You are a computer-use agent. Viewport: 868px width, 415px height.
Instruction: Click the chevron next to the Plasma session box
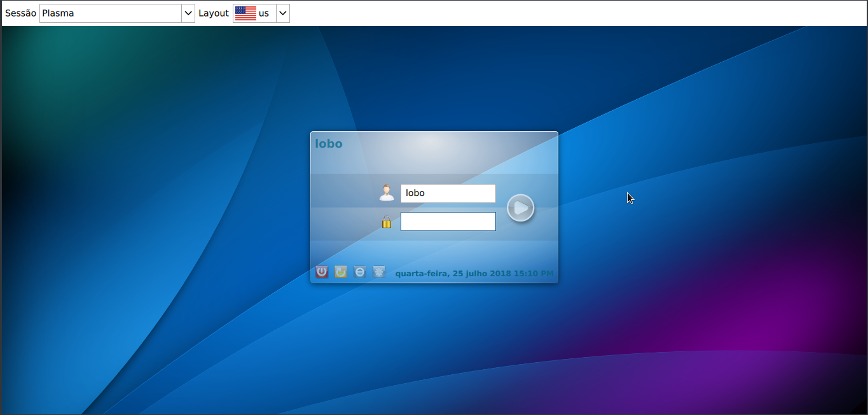[x=188, y=13]
